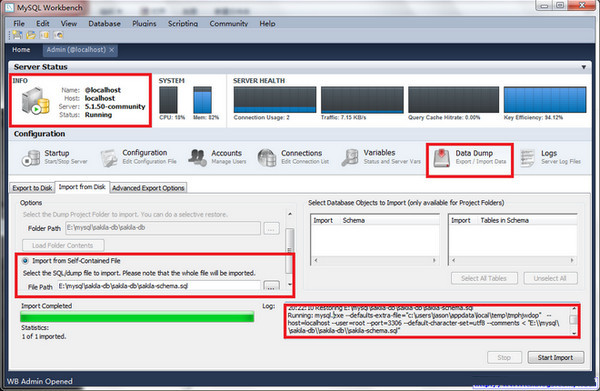Click the first new-model toolbar icon

coord(17,35)
